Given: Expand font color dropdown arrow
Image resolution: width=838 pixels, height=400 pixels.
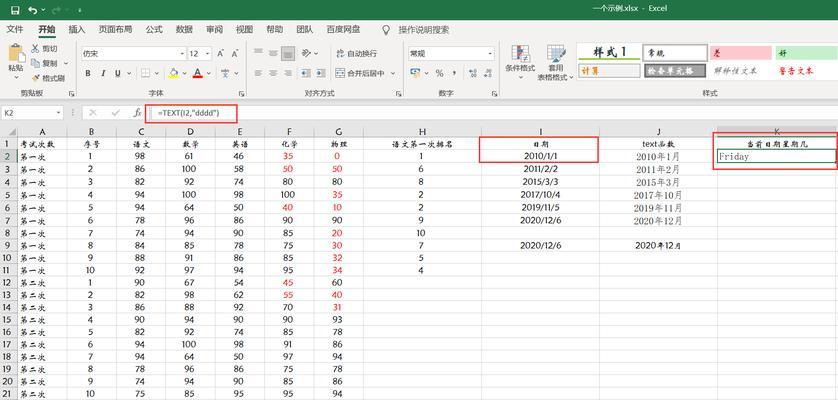Looking at the screenshot, I should [208, 73].
